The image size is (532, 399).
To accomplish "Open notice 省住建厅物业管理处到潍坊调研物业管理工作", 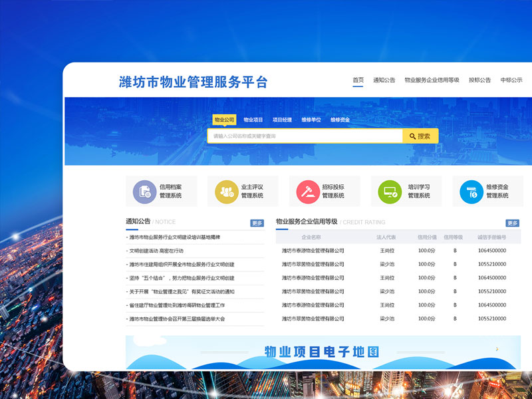I will [177, 305].
